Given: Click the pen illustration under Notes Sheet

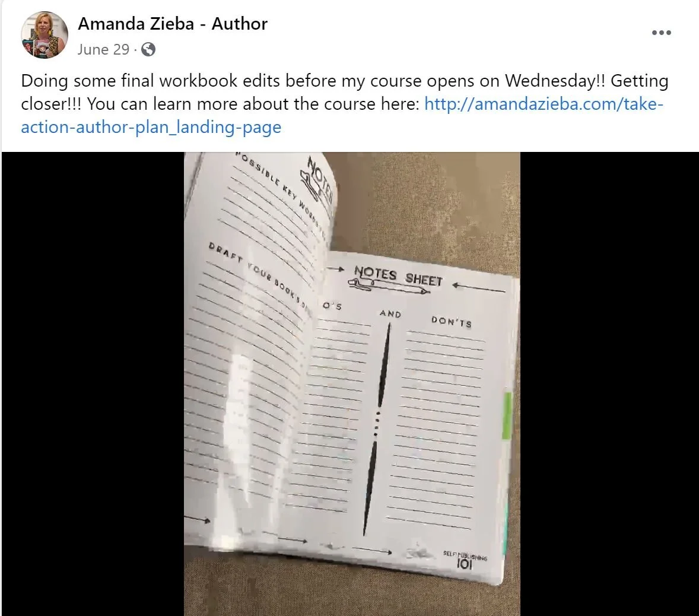Looking at the screenshot, I should [x=389, y=287].
